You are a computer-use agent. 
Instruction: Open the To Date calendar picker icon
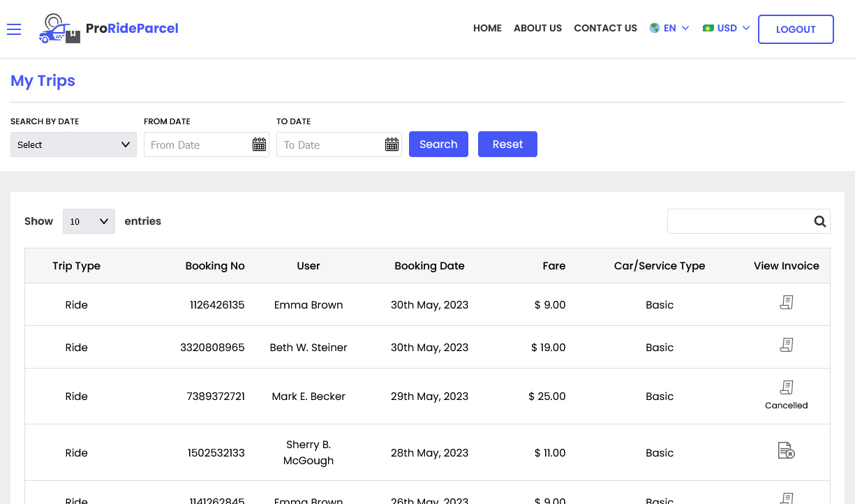pyautogui.click(x=392, y=144)
